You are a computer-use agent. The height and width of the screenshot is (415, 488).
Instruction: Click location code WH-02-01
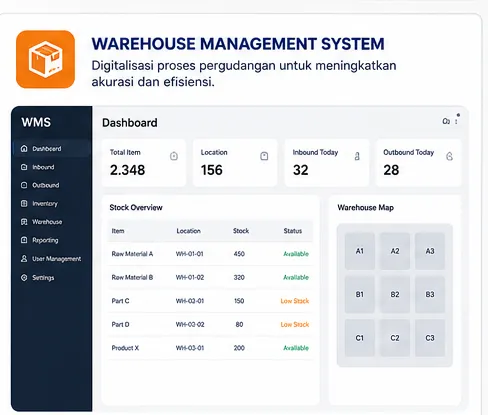click(190, 301)
